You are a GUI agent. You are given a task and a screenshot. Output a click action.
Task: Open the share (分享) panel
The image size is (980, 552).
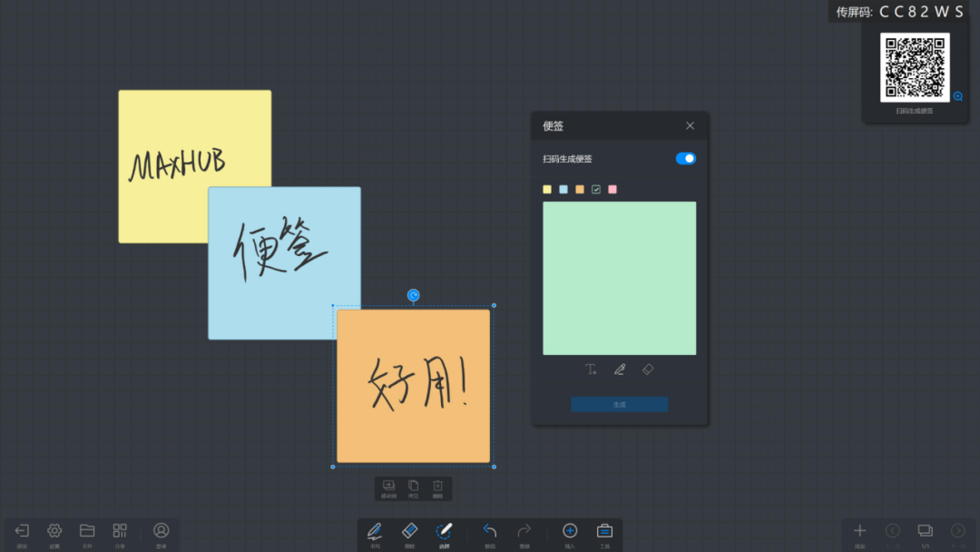click(x=119, y=531)
